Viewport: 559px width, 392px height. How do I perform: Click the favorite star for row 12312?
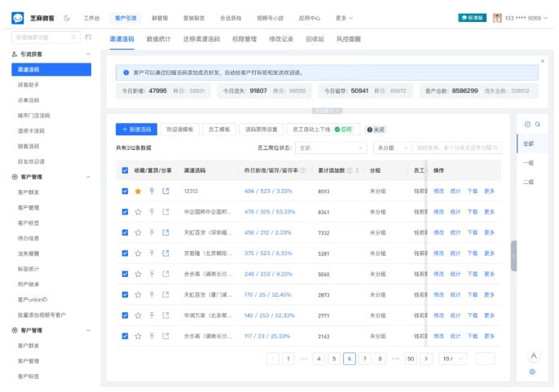pyautogui.click(x=138, y=192)
